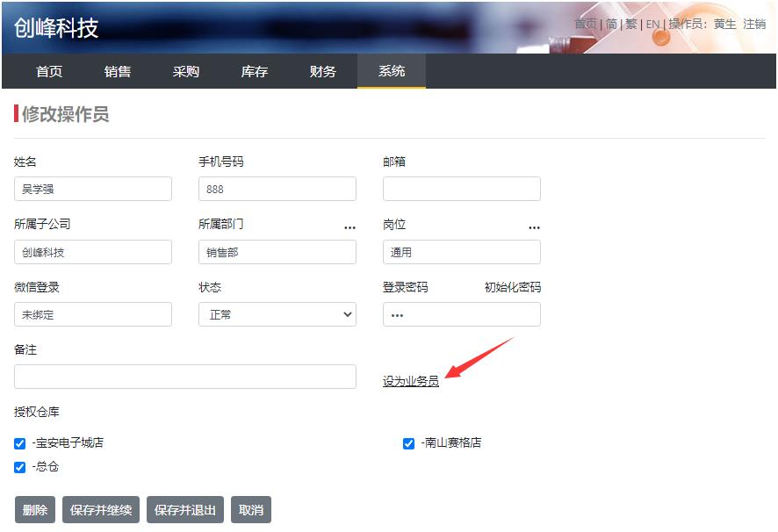
Task: Click the 保存并退出 button
Action: (x=185, y=510)
